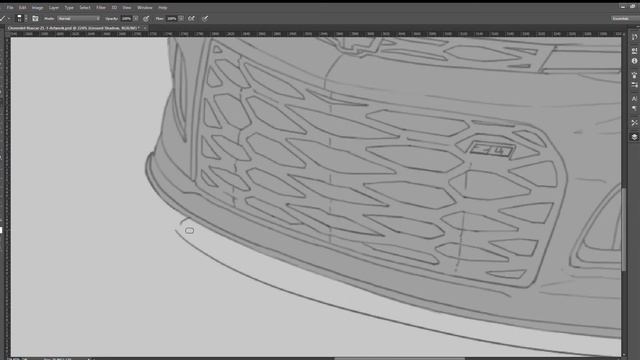Open the Layer menu
Image resolution: width=640 pixels, height=360 pixels.
(54, 7)
